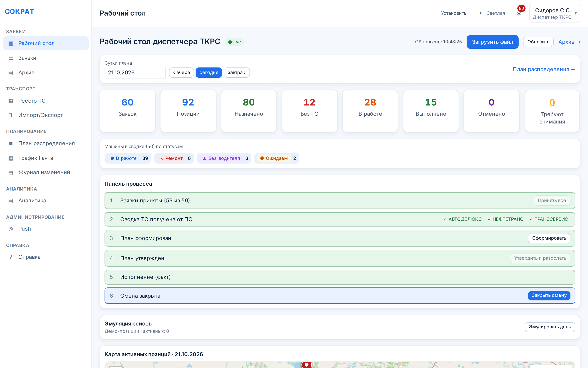Click the Сутки плана date field
This screenshot has width=588, height=368.
tap(135, 73)
